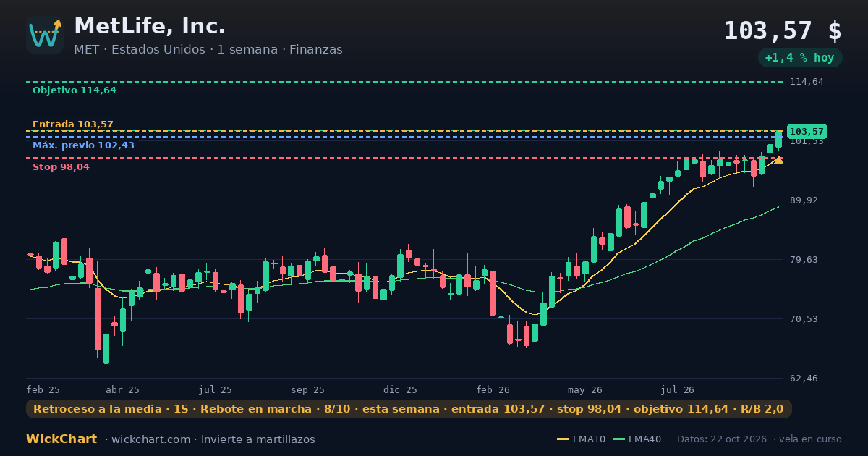This screenshot has height=456, width=868.
Task: Click the 'Datos: 22 oct 2026' note
Action: pos(721,439)
